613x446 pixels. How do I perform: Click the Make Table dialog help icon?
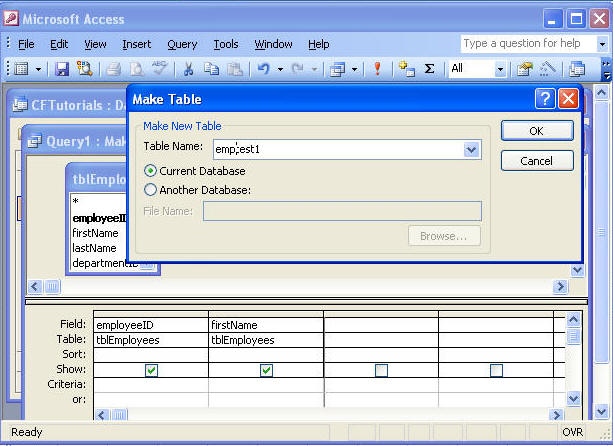pyautogui.click(x=545, y=98)
